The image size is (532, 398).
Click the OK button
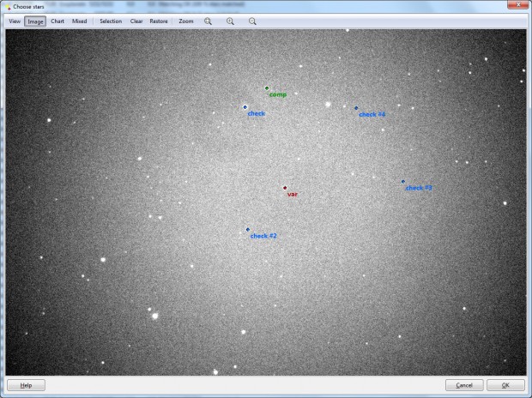(505, 385)
